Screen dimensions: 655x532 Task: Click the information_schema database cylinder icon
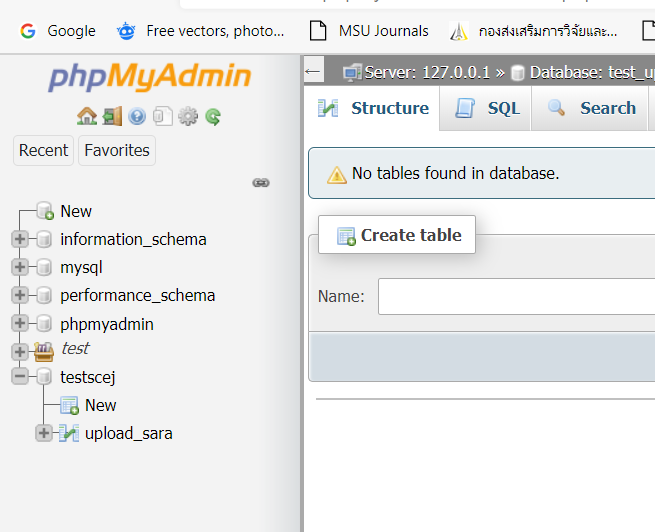click(x=44, y=239)
